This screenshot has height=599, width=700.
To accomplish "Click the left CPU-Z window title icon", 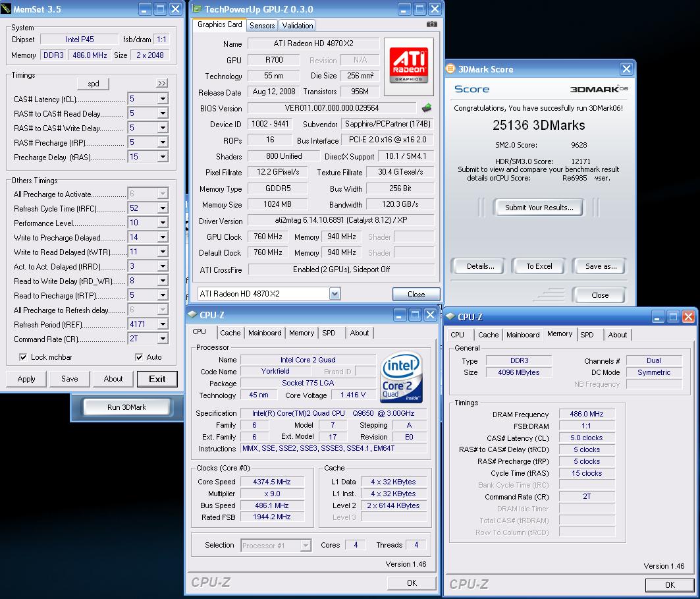I will pyautogui.click(x=192, y=314).
